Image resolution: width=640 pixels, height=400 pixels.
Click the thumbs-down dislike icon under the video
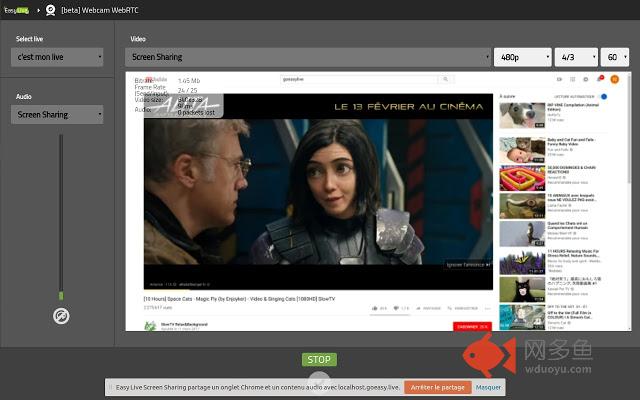[396, 308]
